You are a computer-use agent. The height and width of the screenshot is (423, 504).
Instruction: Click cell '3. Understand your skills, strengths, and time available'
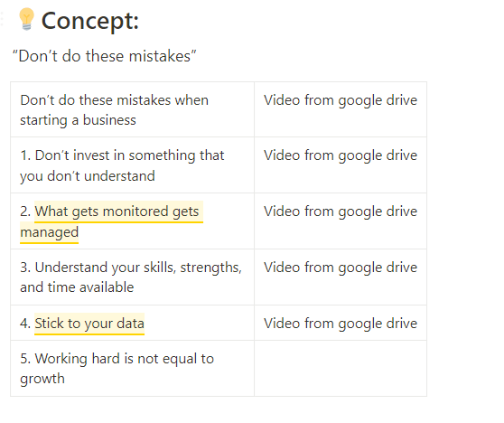click(x=132, y=277)
